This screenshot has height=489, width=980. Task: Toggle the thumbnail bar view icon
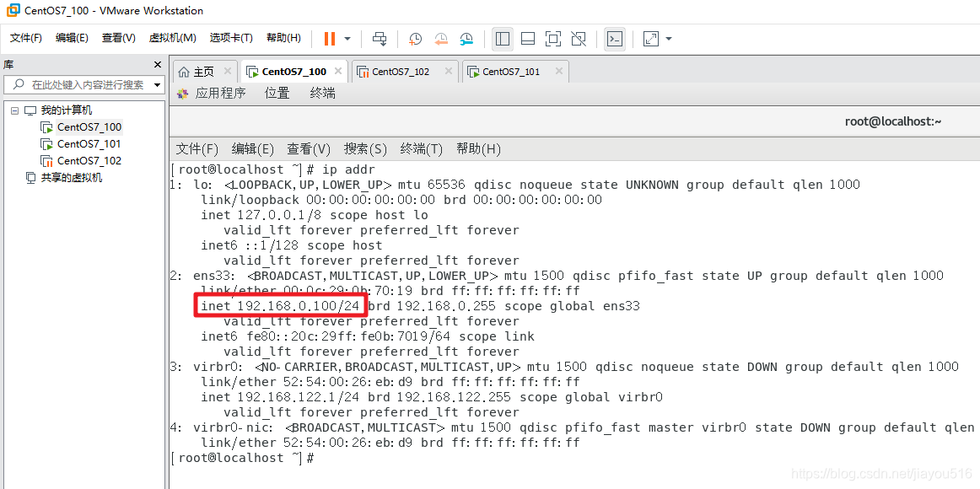[527, 39]
